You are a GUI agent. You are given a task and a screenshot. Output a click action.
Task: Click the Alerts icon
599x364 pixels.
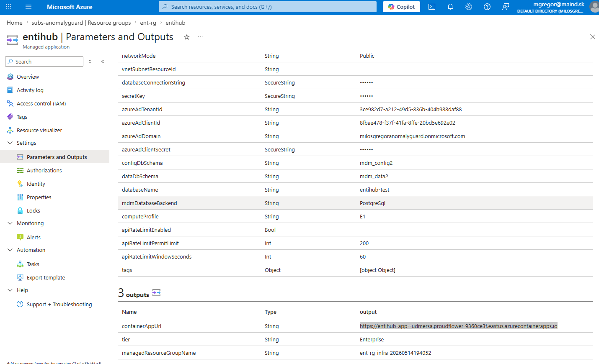click(x=20, y=237)
